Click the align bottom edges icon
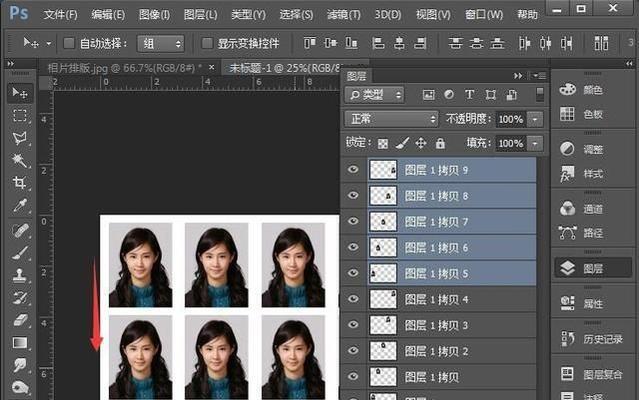 [x=351, y=42]
